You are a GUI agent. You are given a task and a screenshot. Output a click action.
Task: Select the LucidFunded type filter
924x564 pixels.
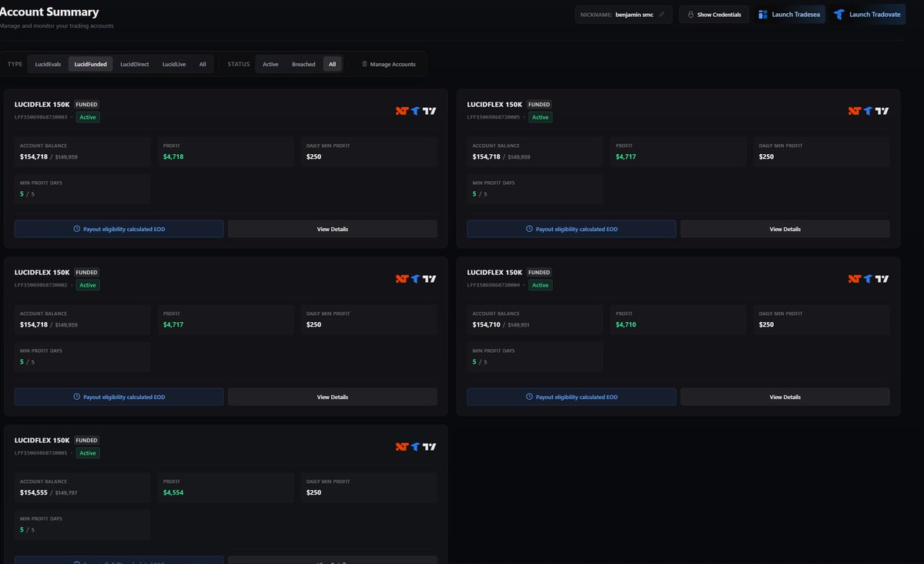[x=91, y=64]
